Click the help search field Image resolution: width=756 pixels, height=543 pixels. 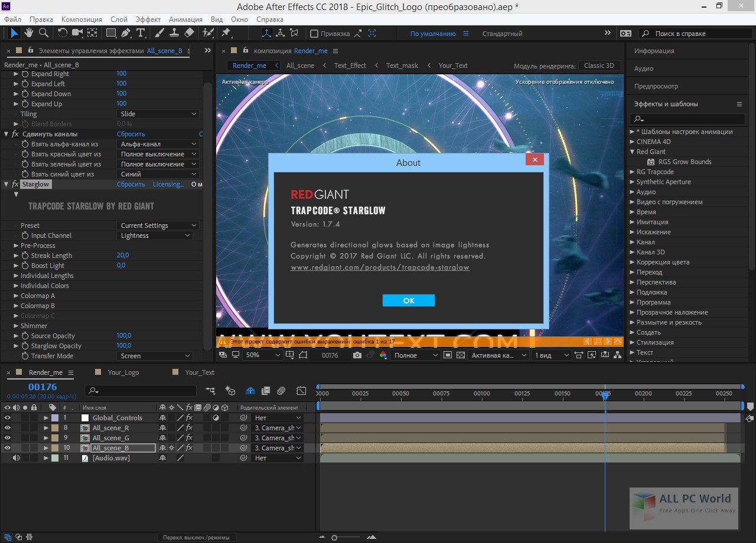click(x=697, y=34)
